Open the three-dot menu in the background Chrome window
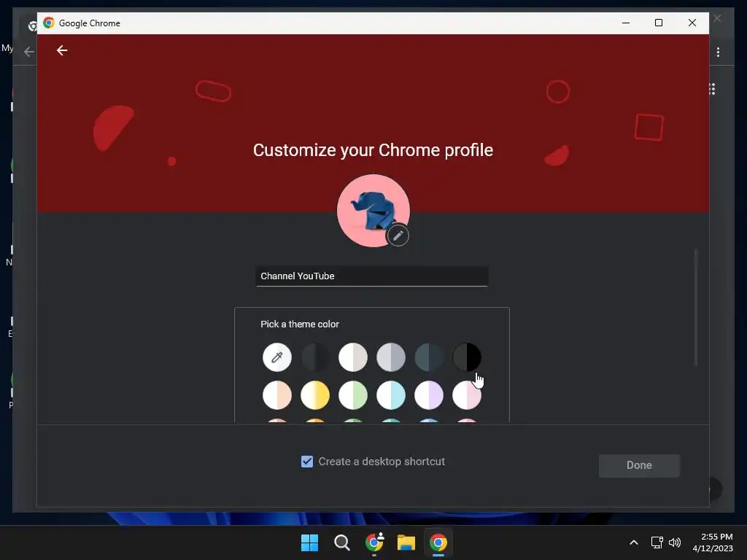Image resolution: width=747 pixels, height=560 pixels. click(719, 52)
